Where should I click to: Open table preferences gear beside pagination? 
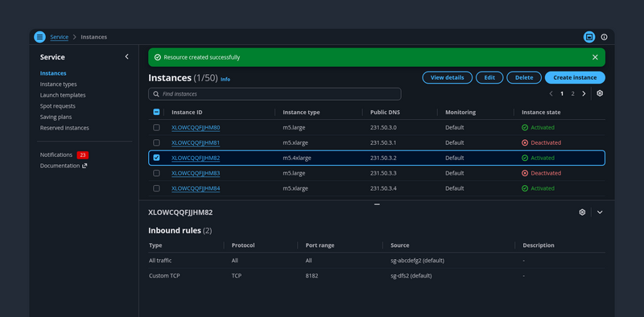[600, 93]
